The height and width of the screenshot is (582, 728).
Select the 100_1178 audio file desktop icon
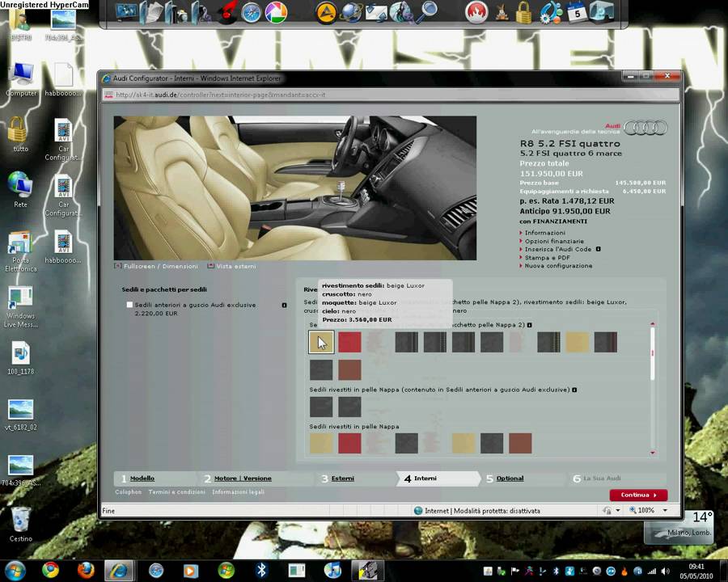tap(20, 358)
